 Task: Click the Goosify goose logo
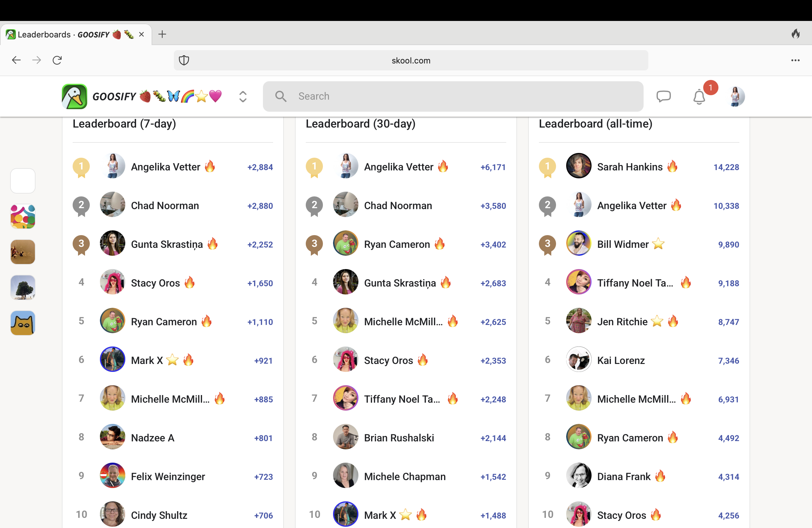pos(74,96)
